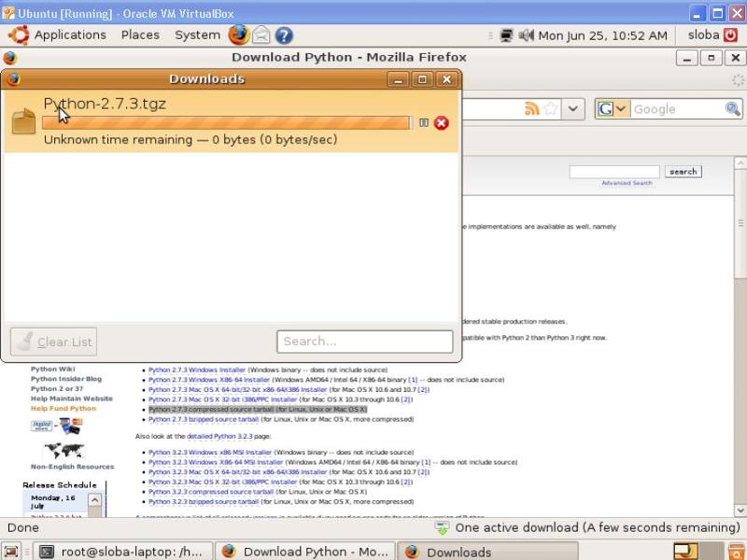
Task: Focus the python.org search text field
Action: pos(614,172)
